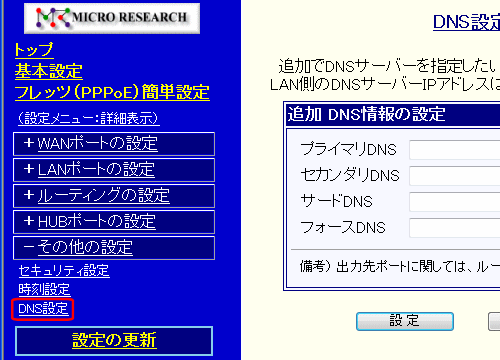The width and height of the screenshot is (500, 360).
Task: Click the フォースDNS input field
Action: (455, 228)
